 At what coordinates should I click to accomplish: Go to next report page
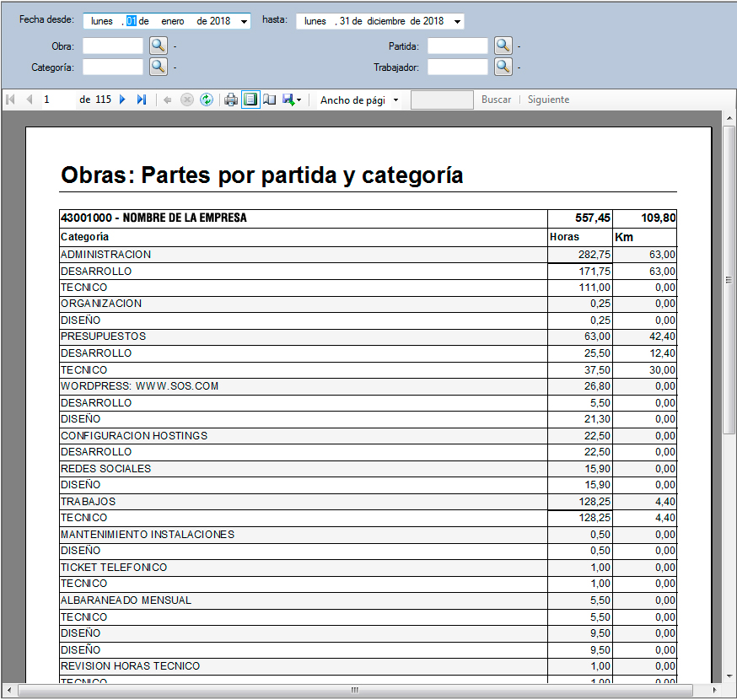tap(122, 100)
